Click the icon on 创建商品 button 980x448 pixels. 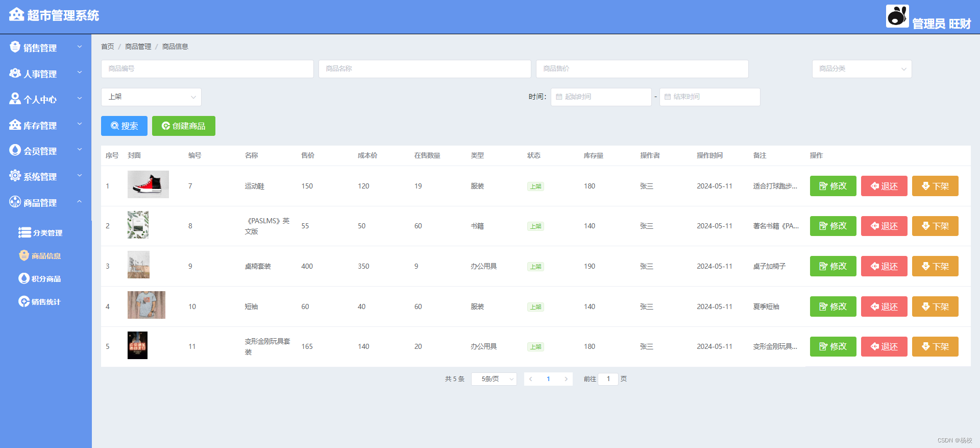[166, 126]
